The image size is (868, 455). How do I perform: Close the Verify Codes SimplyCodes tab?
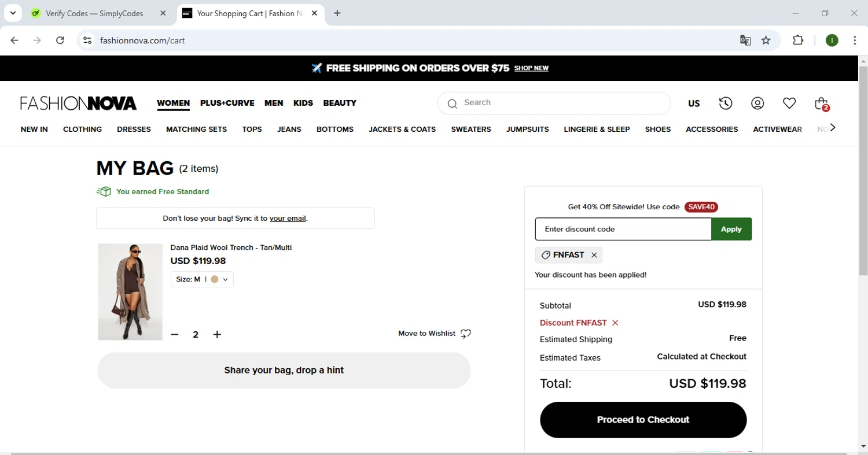[x=163, y=13]
